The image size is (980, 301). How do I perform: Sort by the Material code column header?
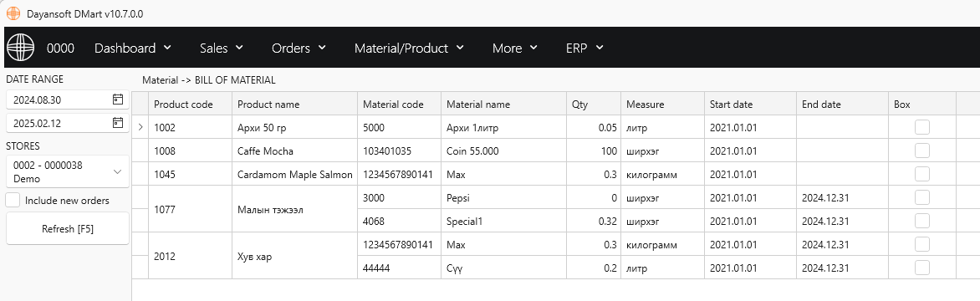[x=399, y=105]
